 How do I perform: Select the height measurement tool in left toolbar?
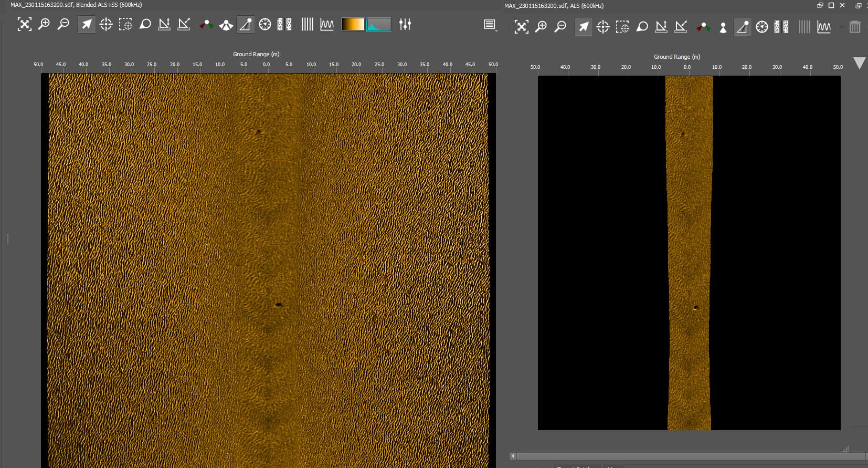tap(164, 24)
